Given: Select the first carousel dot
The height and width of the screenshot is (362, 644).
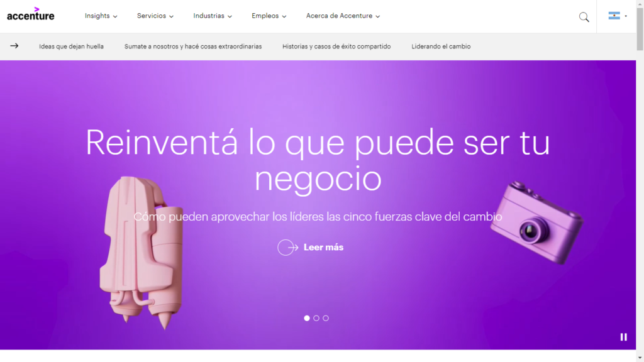Looking at the screenshot, I should pyautogui.click(x=307, y=318).
